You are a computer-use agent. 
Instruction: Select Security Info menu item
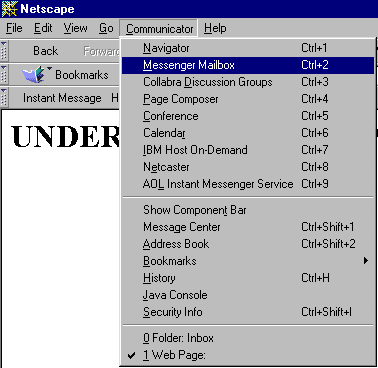click(248, 312)
